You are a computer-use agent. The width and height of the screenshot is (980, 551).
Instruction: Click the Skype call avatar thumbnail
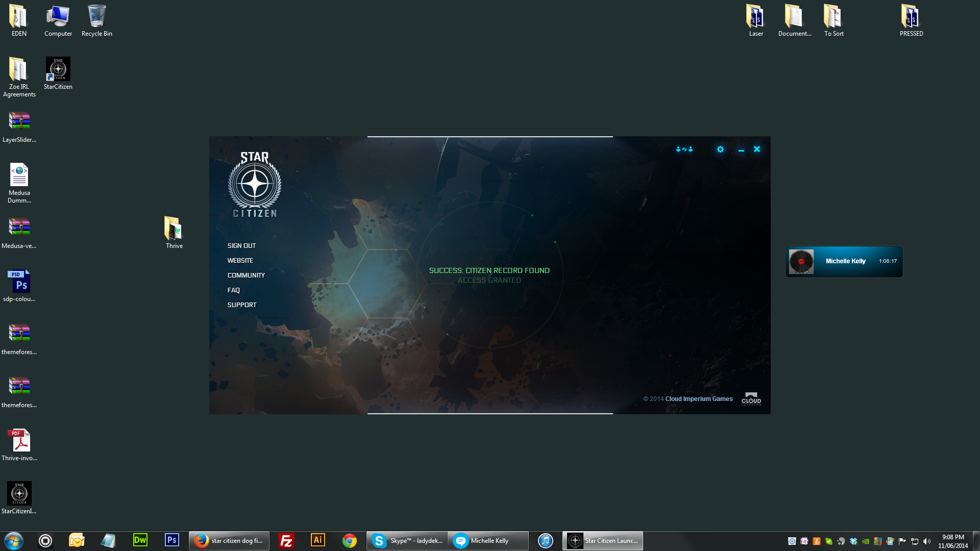(x=801, y=262)
